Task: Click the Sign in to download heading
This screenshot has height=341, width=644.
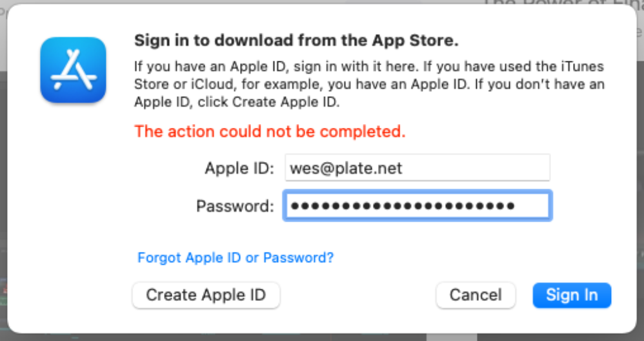Action: point(296,40)
